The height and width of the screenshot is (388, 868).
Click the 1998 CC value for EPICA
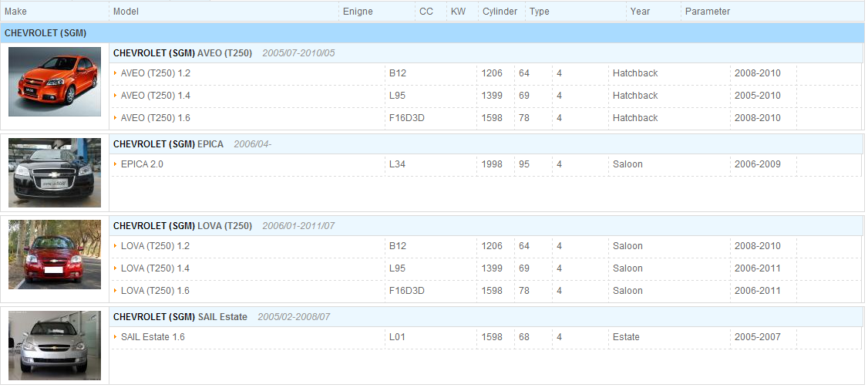492,164
